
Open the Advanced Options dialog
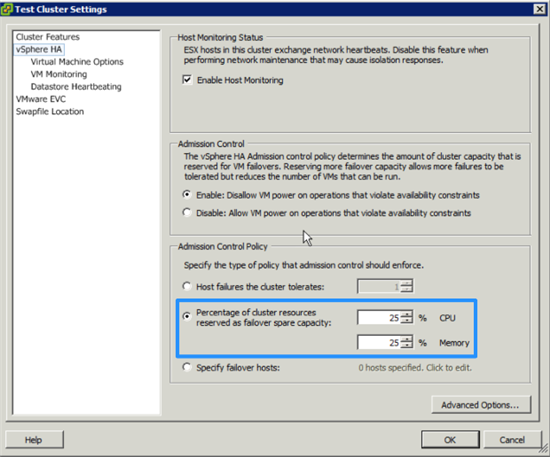[x=481, y=405]
